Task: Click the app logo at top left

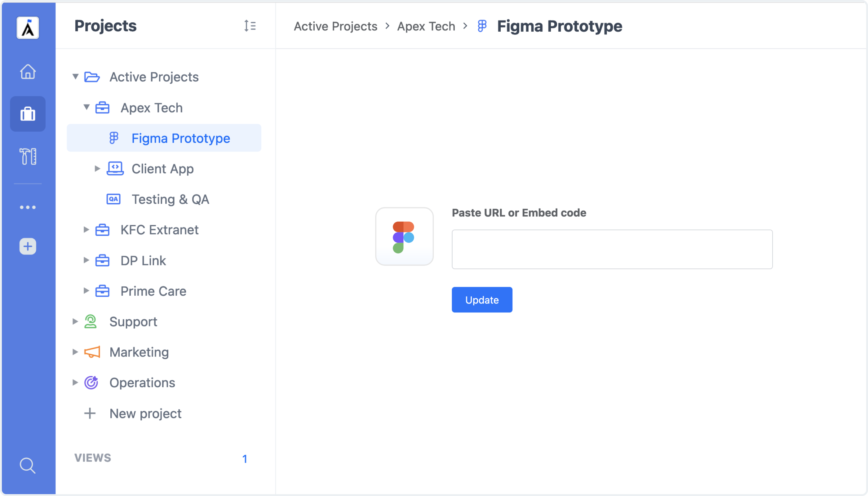Action: tap(28, 28)
